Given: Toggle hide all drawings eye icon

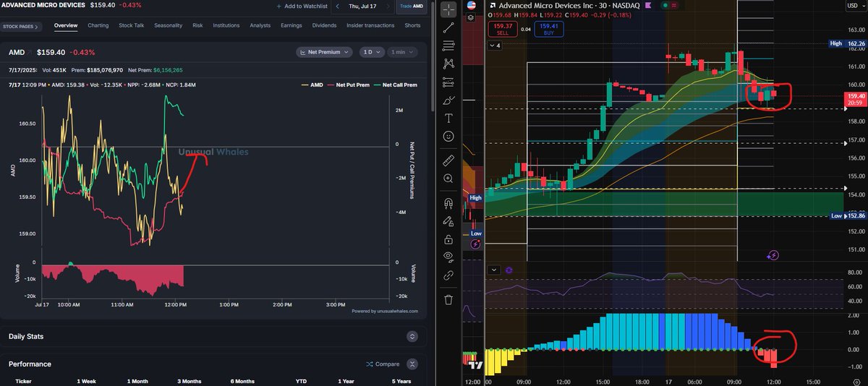Looking at the screenshot, I should [x=449, y=257].
